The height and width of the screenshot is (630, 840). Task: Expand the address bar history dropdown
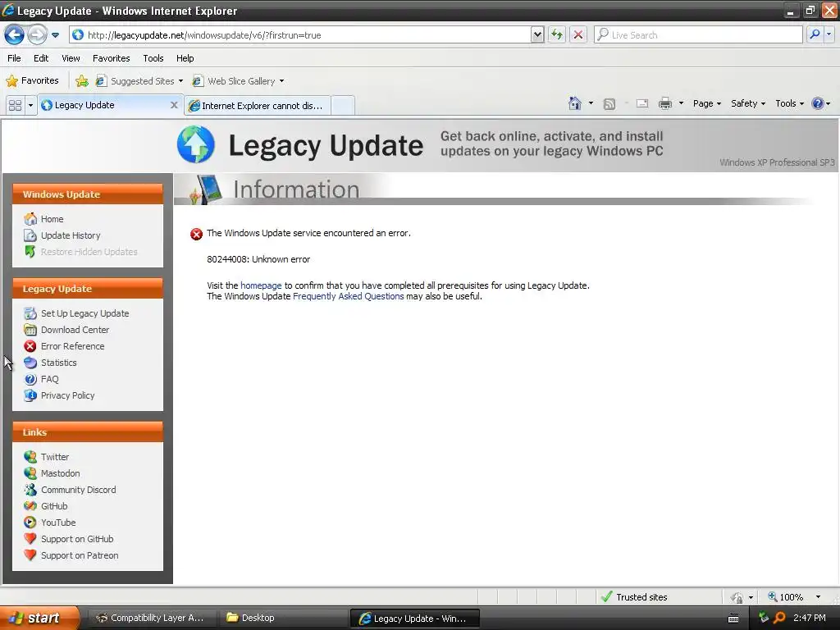click(x=537, y=34)
